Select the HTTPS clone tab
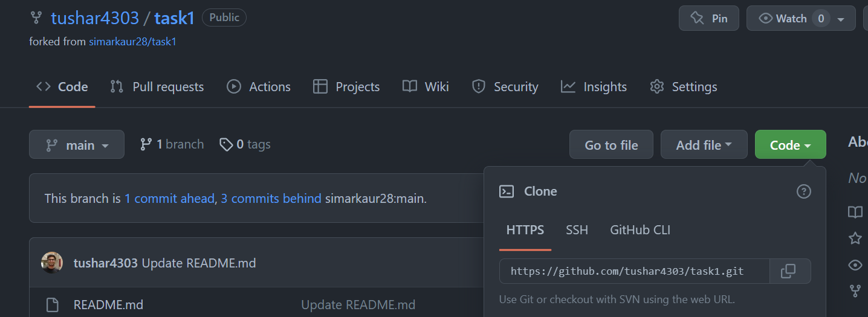Viewport: 868px width, 317px height. click(525, 230)
